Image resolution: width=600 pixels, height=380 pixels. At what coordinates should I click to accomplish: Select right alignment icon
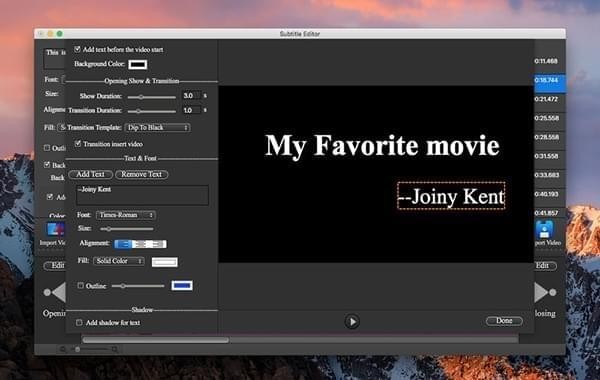pos(158,244)
